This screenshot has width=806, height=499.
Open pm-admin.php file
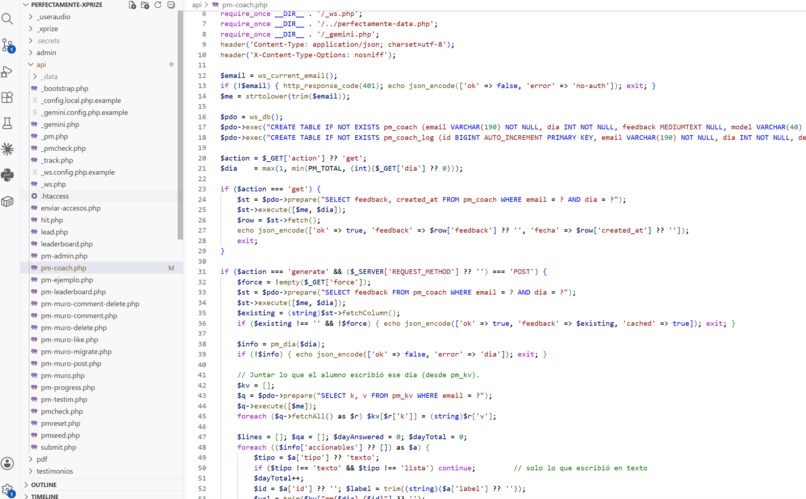click(64, 256)
